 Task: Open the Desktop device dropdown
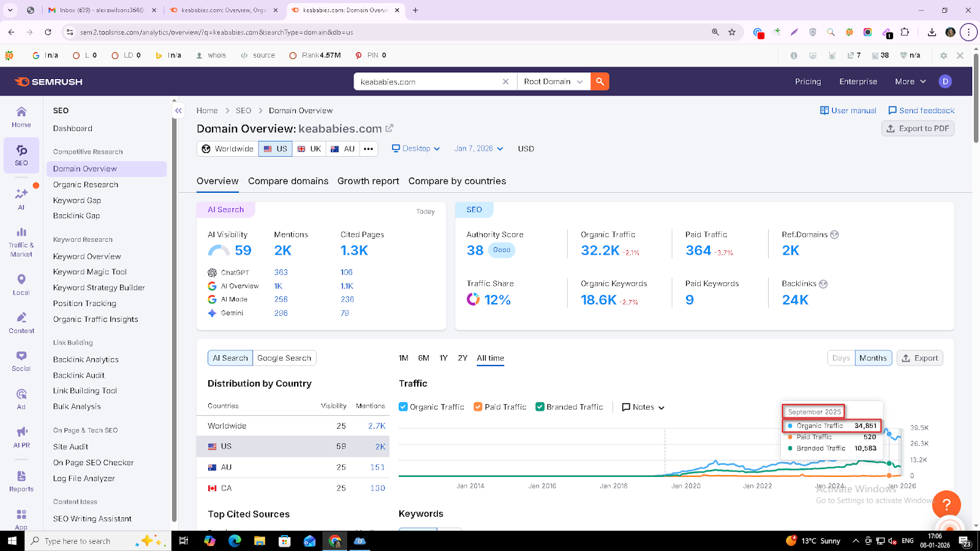(416, 149)
